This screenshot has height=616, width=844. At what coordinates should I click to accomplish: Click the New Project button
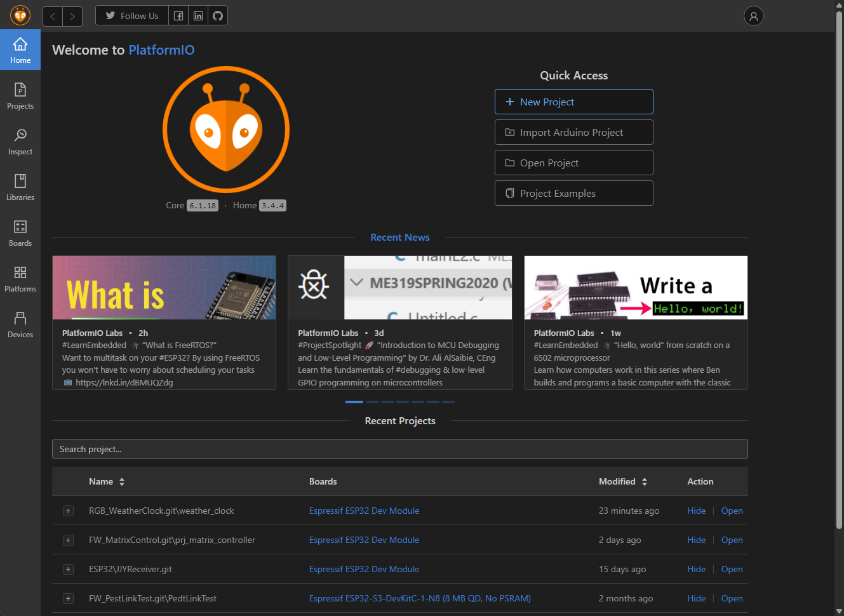[x=573, y=102]
